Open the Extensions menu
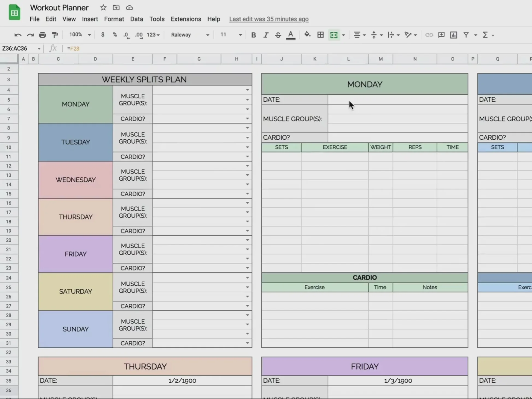 click(186, 19)
